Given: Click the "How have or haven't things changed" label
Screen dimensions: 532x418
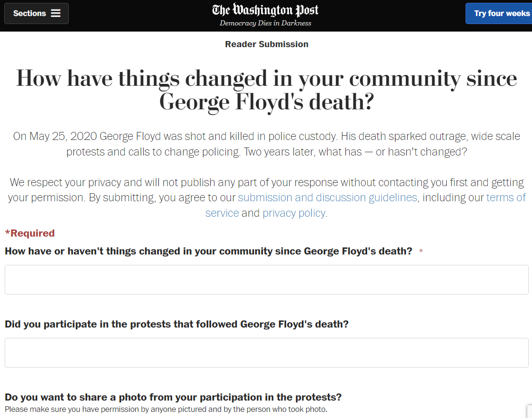Looking at the screenshot, I should click(208, 251).
